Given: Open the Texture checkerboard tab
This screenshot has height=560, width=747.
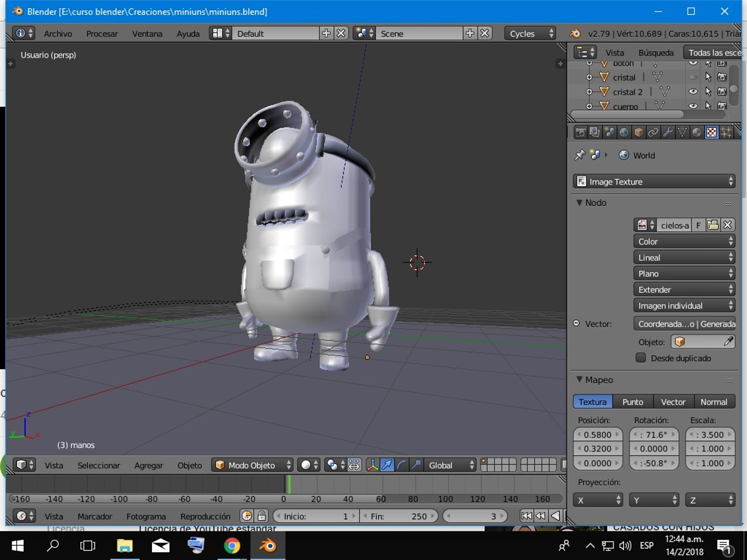Looking at the screenshot, I should tap(711, 133).
